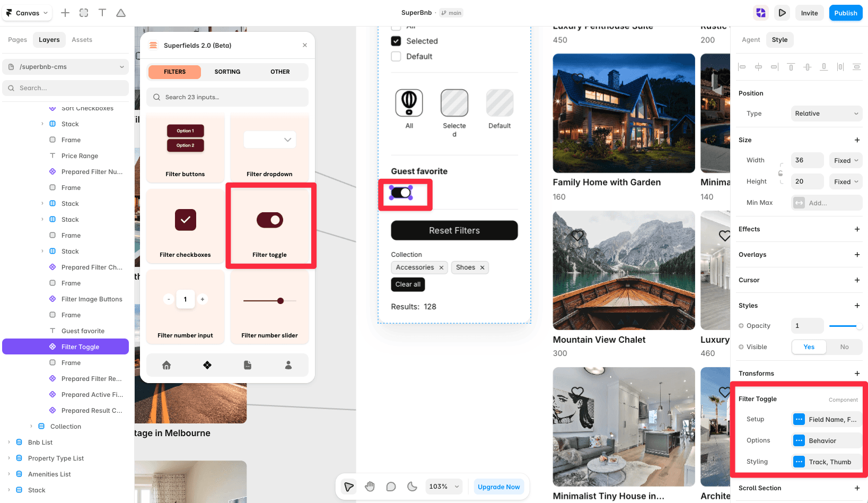Expand the Bnb List layer
The width and height of the screenshot is (868, 503).
[x=9, y=443]
